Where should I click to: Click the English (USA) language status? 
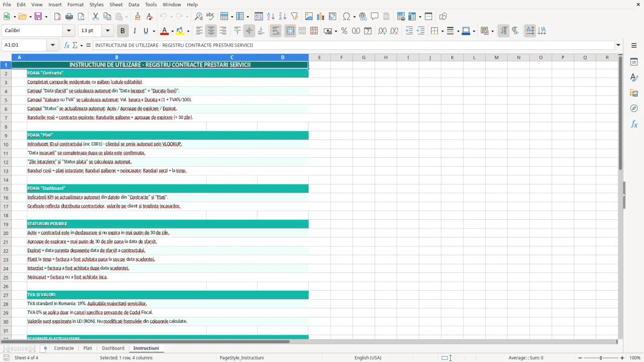point(368,358)
